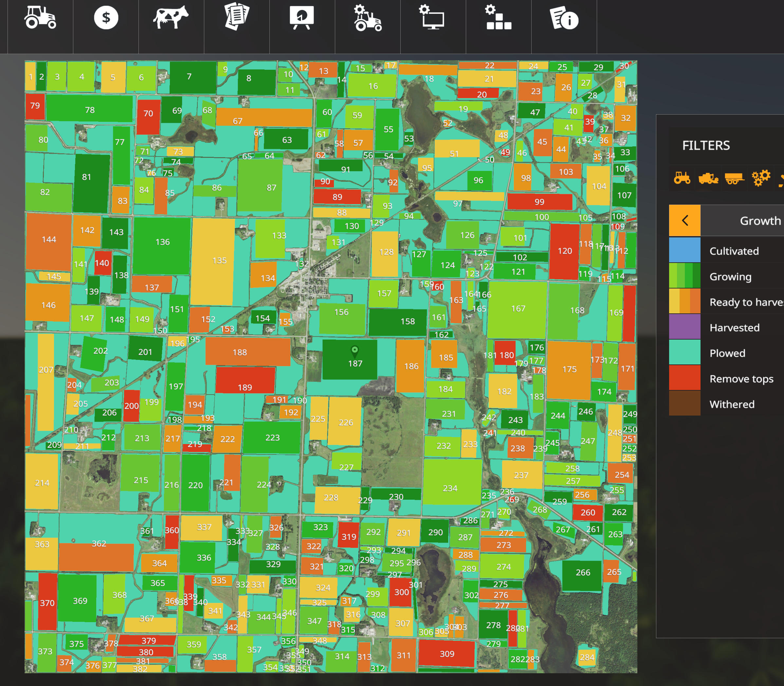Open the animals cow tab

click(x=171, y=18)
